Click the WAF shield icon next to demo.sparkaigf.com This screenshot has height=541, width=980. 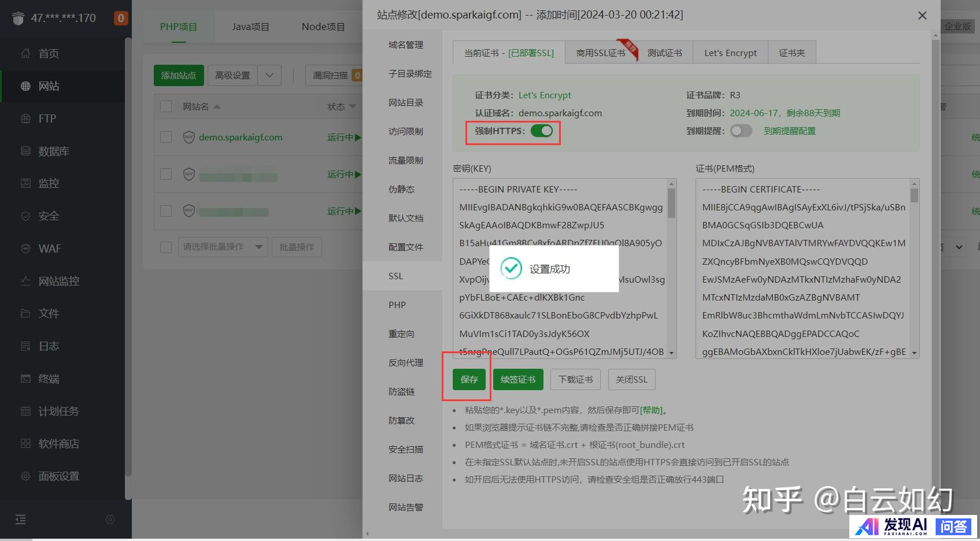pyautogui.click(x=188, y=138)
